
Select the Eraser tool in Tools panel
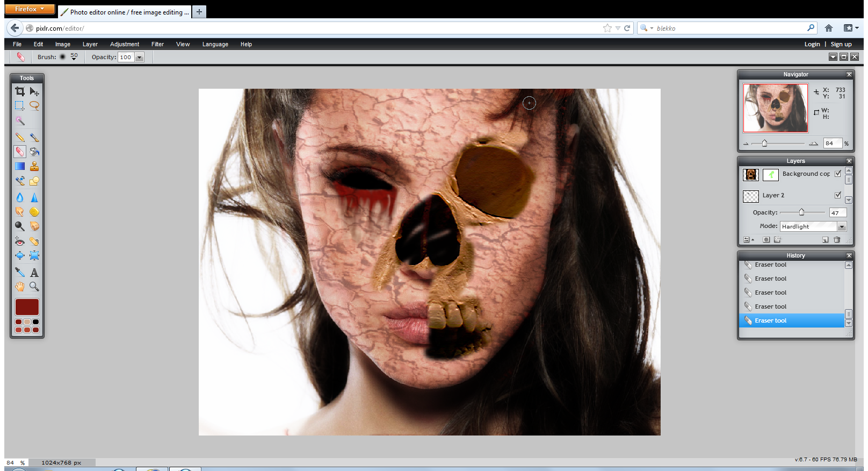(x=20, y=152)
